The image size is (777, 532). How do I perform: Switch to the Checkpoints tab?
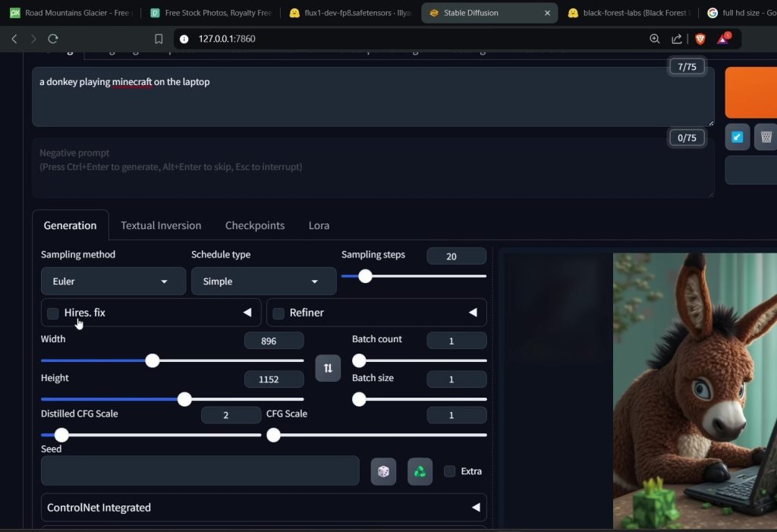[x=255, y=225]
